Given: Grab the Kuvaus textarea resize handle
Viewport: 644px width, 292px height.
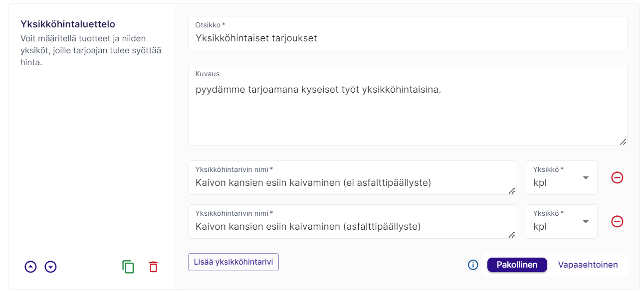Looking at the screenshot, I should pyautogui.click(x=623, y=142).
